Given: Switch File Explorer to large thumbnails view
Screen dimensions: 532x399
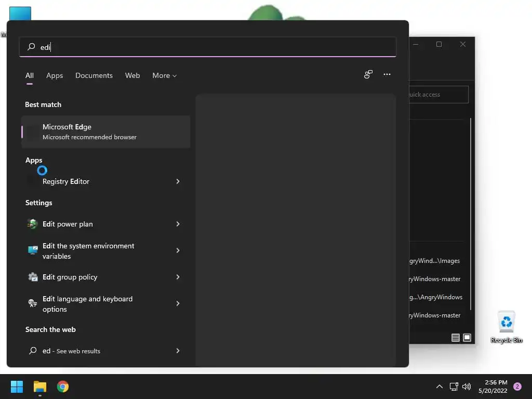Looking at the screenshot, I should coord(467,338).
